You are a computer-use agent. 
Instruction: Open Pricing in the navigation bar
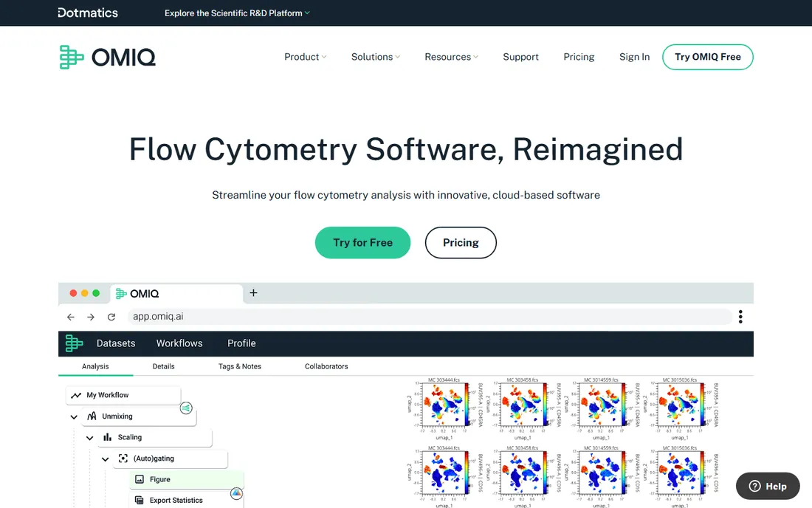coord(579,57)
